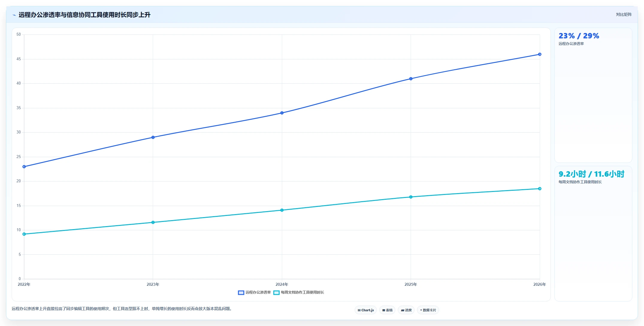Click the 2022年 point on the blue line

pyautogui.click(x=24, y=167)
